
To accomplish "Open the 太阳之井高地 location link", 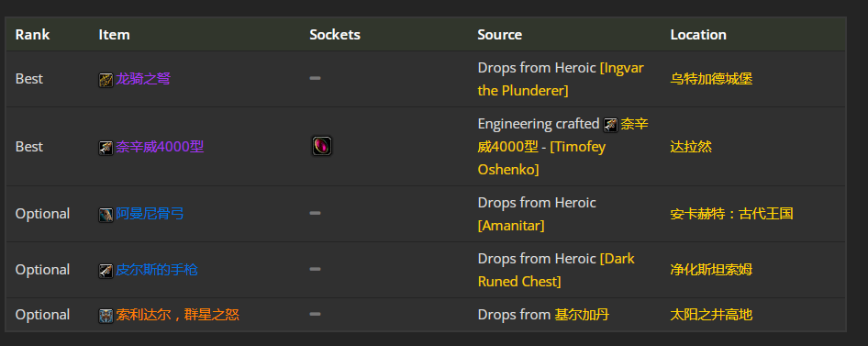I will pyautogui.click(x=711, y=315).
